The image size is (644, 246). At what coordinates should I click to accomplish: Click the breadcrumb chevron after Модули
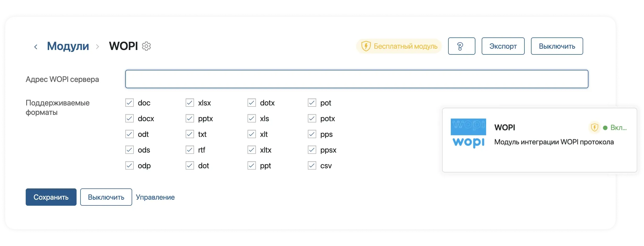98,47
